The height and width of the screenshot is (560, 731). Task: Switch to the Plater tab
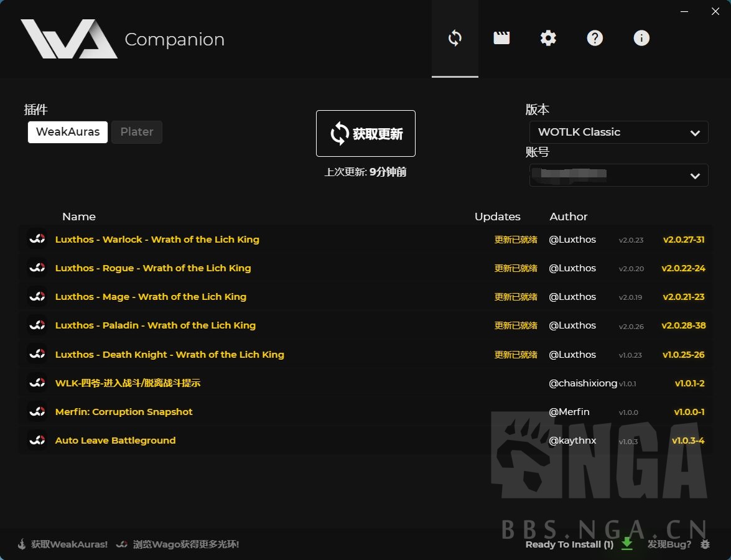pos(136,132)
